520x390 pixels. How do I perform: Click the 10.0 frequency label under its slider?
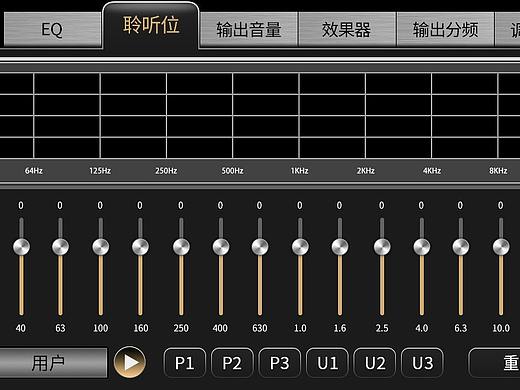tap(501, 328)
